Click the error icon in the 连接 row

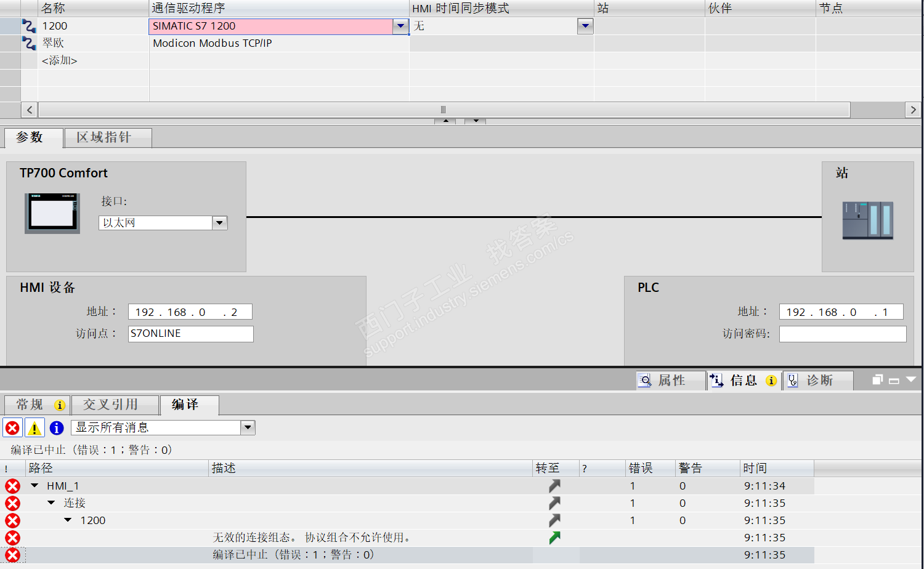pyautogui.click(x=12, y=503)
